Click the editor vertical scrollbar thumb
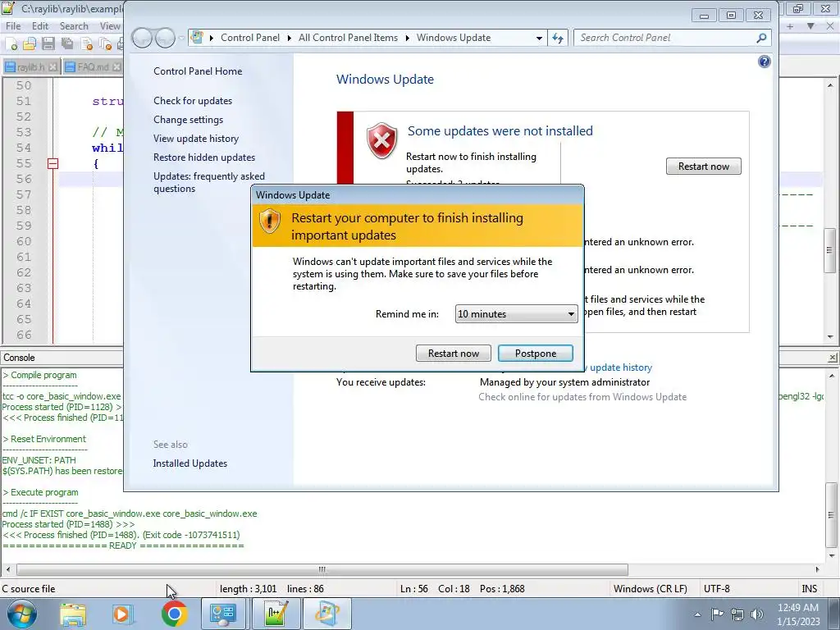Screen dimensions: 840x630 [x=830, y=251]
